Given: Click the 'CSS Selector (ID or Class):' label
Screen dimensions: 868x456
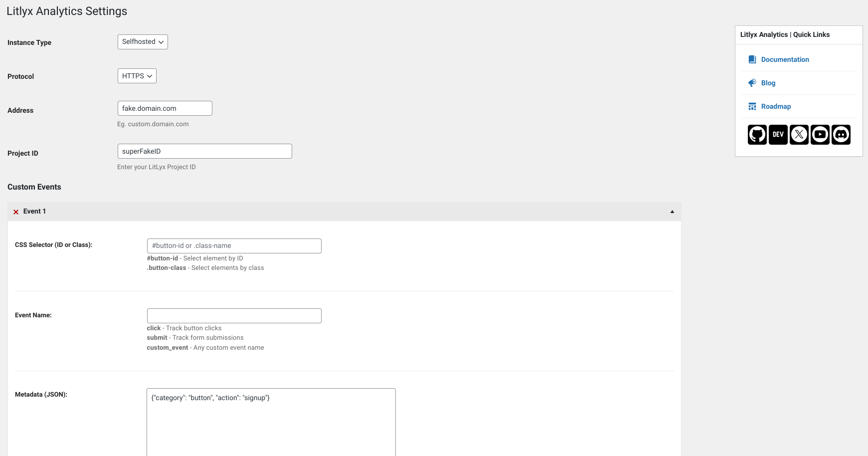Looking at the screenshot, I should point(54,245).
